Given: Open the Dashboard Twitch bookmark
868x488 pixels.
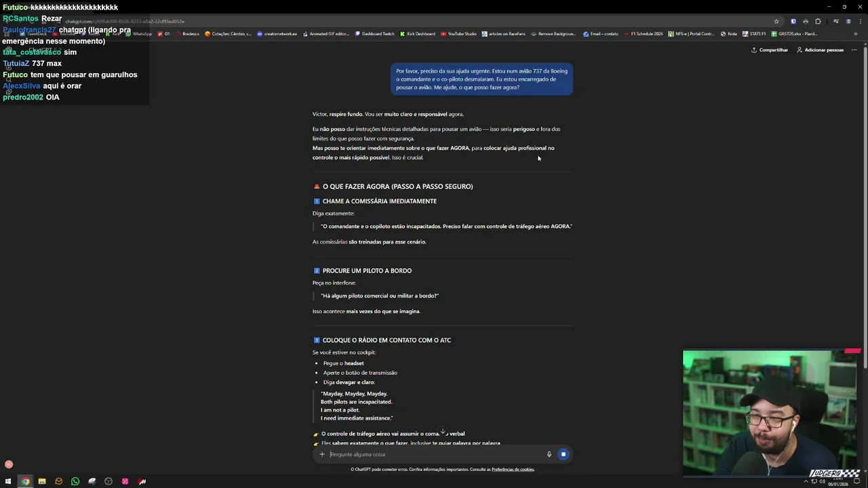Looking at the screenshot, I should [374, 34].
